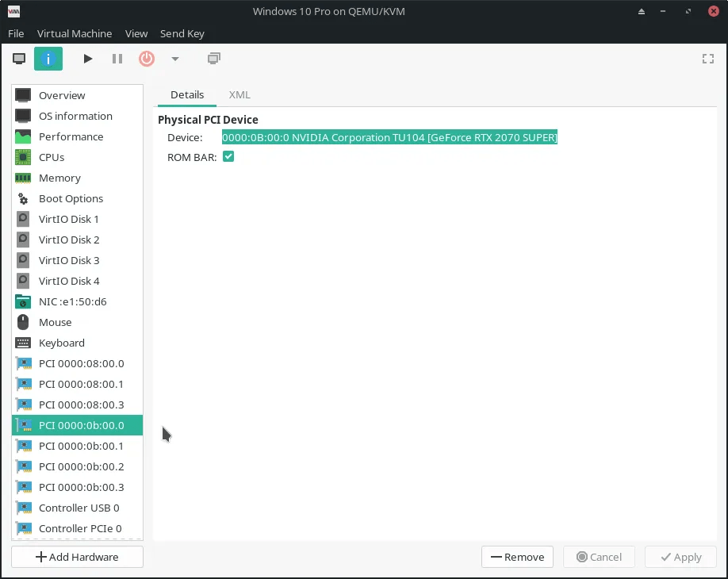This screenshot has height=579, width=728.
Task: Click the Device field with NVIDIA TU104
Action: coord(389,137)
